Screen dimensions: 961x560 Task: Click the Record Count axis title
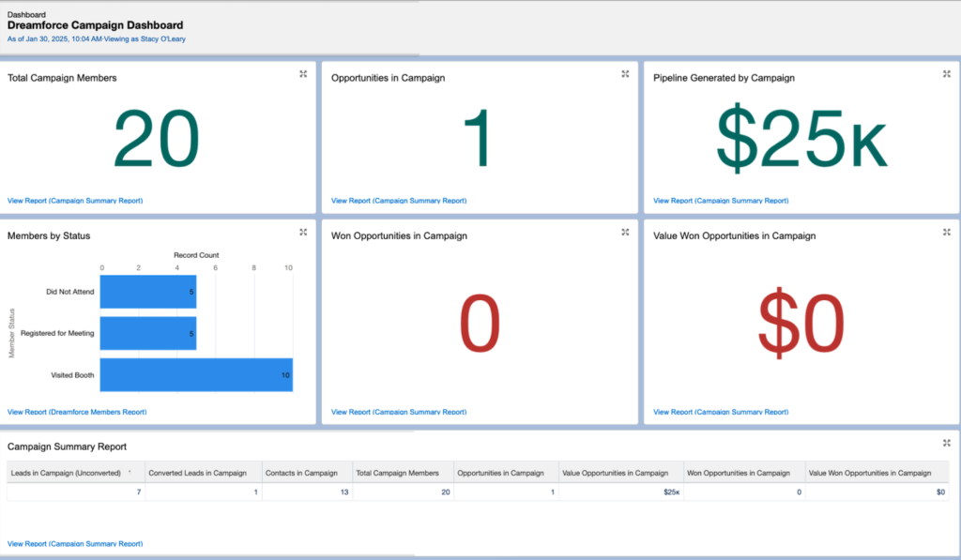[196, 255]
